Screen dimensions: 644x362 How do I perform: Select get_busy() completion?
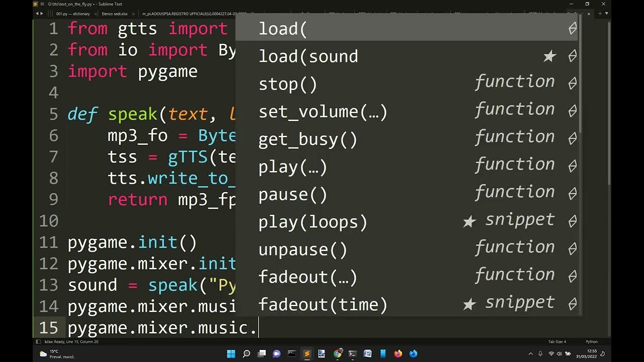pyautogui.click(x=407, y=139)
